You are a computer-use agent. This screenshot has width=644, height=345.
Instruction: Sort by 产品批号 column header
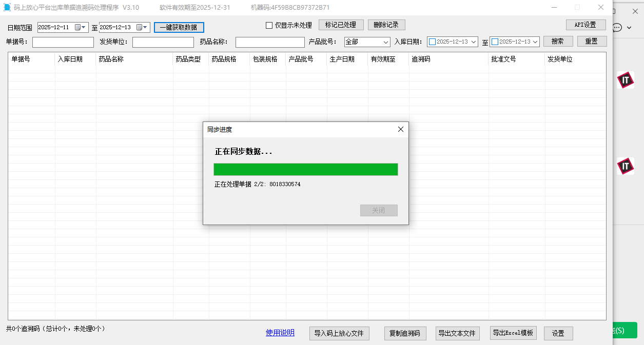pos(306,59)
